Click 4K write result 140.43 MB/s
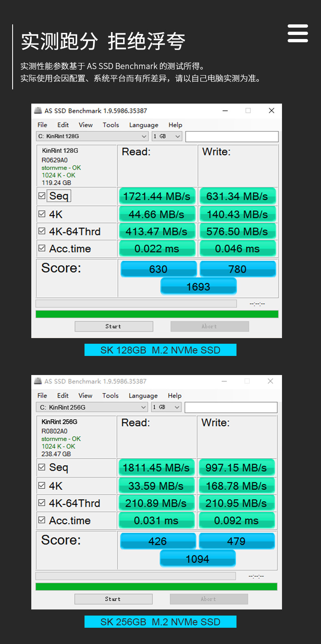The width and height of the screenshot is (321, 644). (x=237, y=214)
